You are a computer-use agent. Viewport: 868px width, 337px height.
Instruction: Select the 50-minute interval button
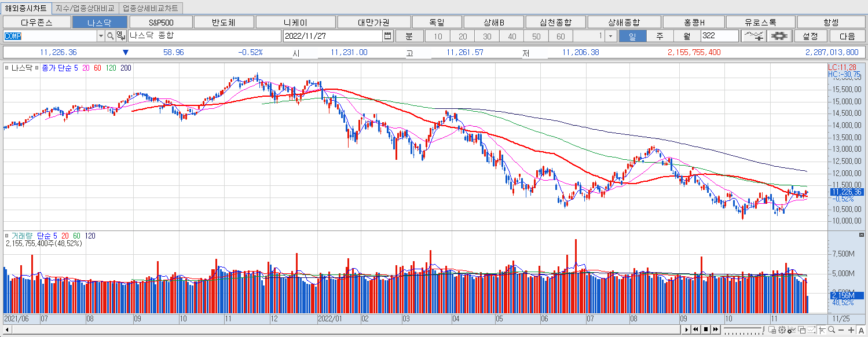tap(536, 36)
